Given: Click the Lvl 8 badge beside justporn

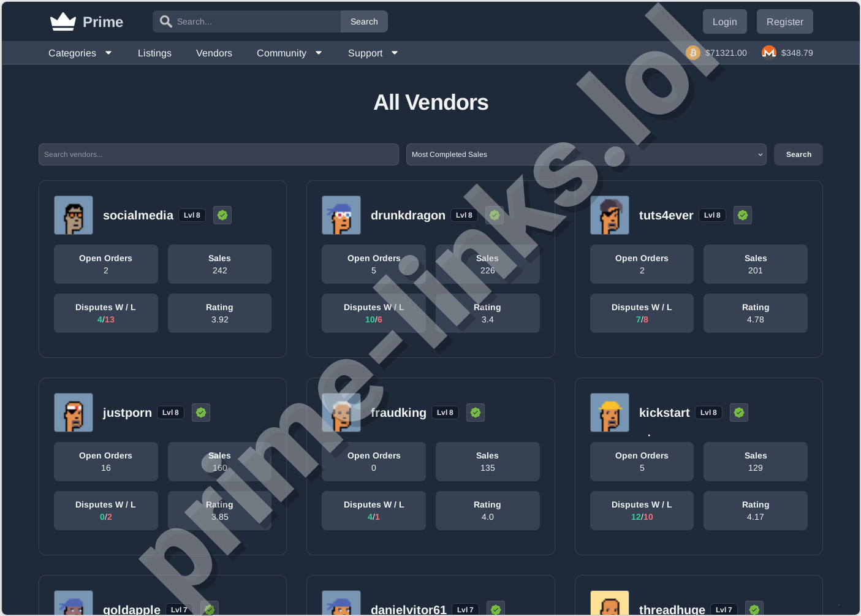Looking at the screenshot, I should [x=170, y=413].
